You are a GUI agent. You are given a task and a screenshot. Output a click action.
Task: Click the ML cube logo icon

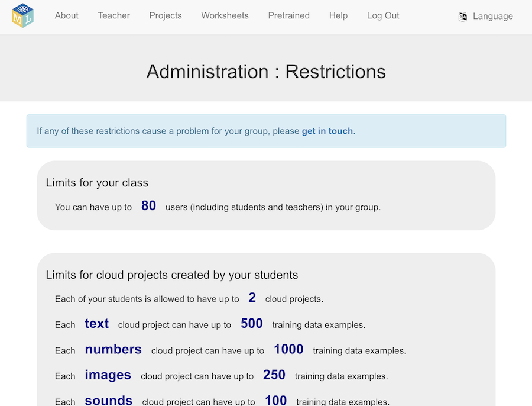[22, 15]
